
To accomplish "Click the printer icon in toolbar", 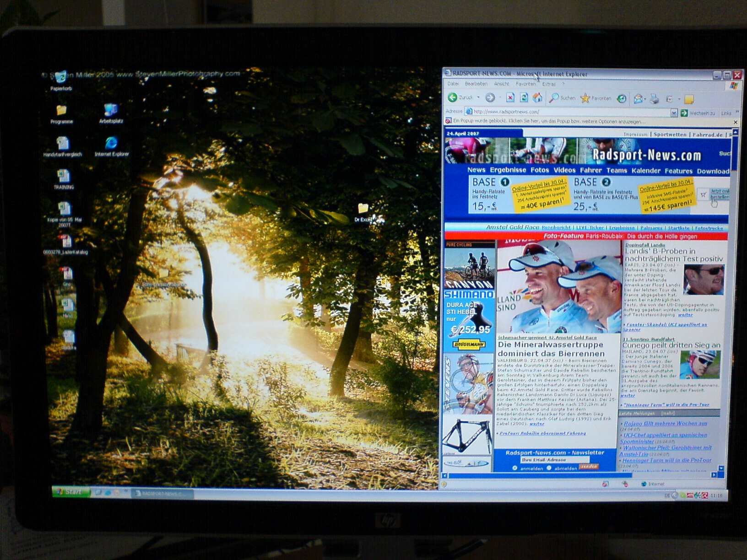I will pyautogui.click(x=655, y=98).
